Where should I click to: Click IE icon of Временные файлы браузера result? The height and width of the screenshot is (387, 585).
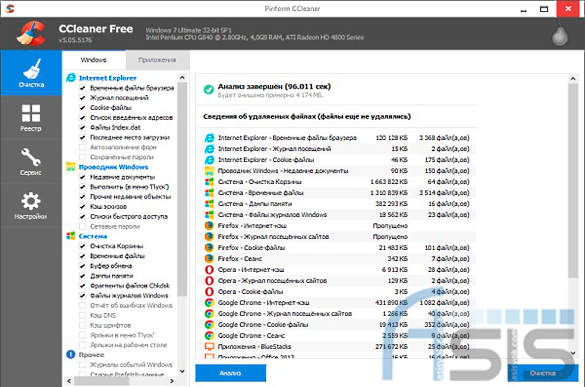point(209,138)
